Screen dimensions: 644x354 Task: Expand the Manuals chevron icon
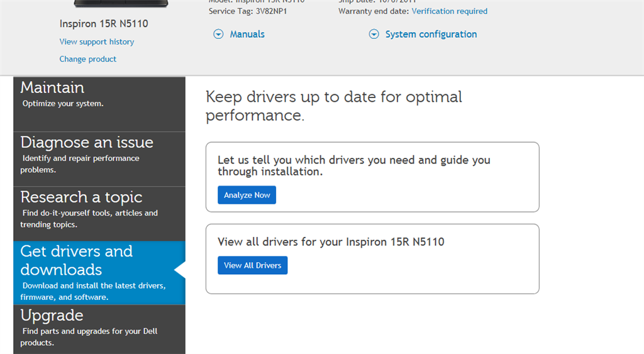(x=218, y=34)
